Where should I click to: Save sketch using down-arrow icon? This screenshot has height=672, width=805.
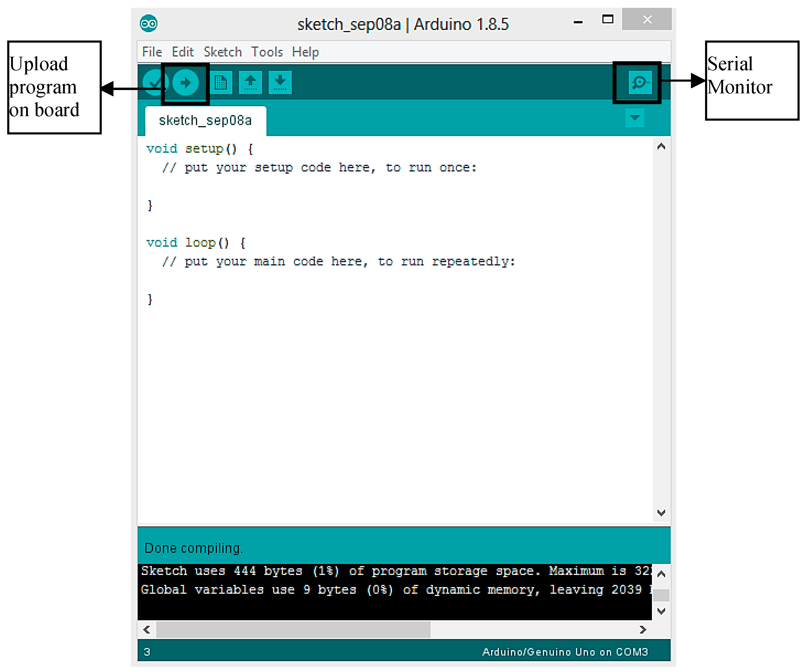click(x=280, y=83)
